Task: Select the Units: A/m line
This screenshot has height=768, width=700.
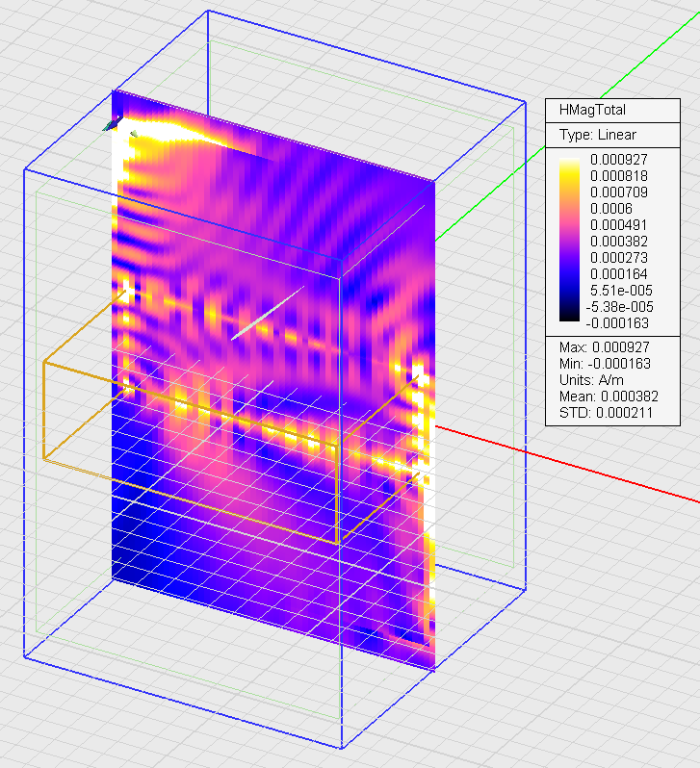Action: pos(592,379)
